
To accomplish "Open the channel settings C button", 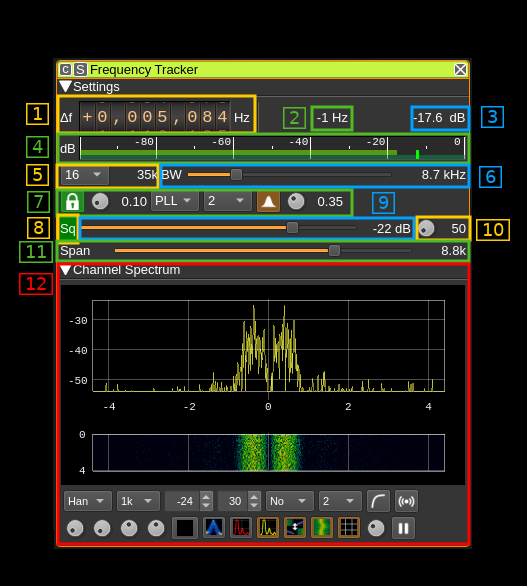I will (x=65, y=70).
